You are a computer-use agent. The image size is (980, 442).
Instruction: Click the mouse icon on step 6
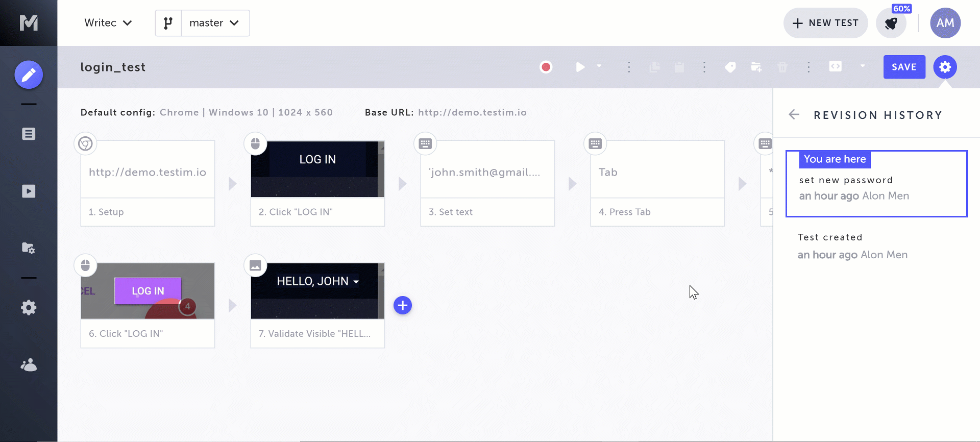tap(85, 265)
